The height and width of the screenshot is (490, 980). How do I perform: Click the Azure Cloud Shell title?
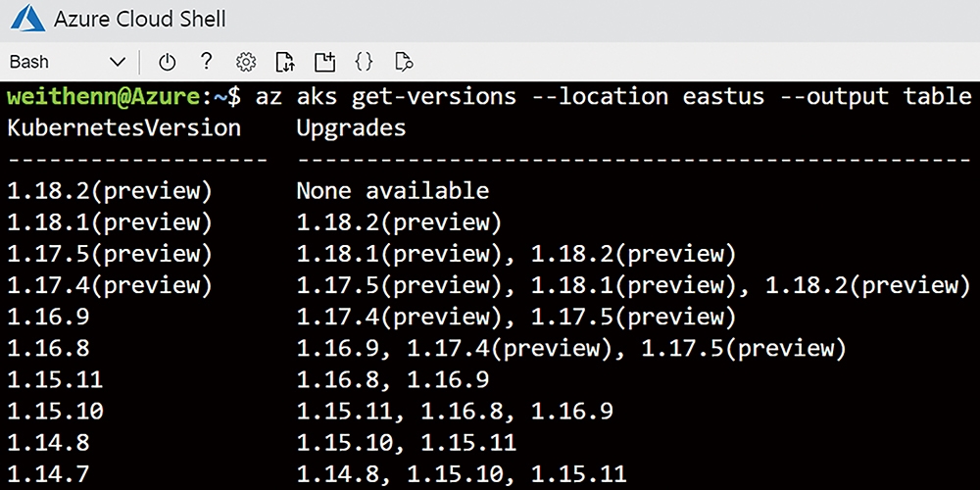tap(140, 20)
